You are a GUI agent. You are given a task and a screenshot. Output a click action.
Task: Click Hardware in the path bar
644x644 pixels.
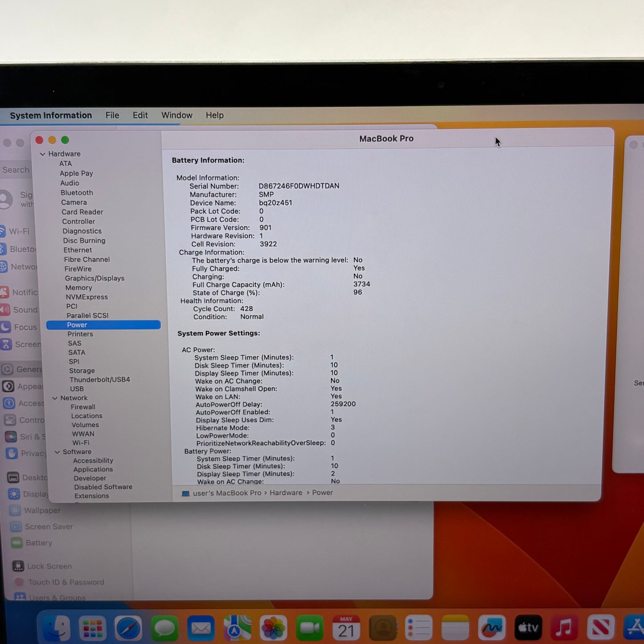click(x=286, y=493)
